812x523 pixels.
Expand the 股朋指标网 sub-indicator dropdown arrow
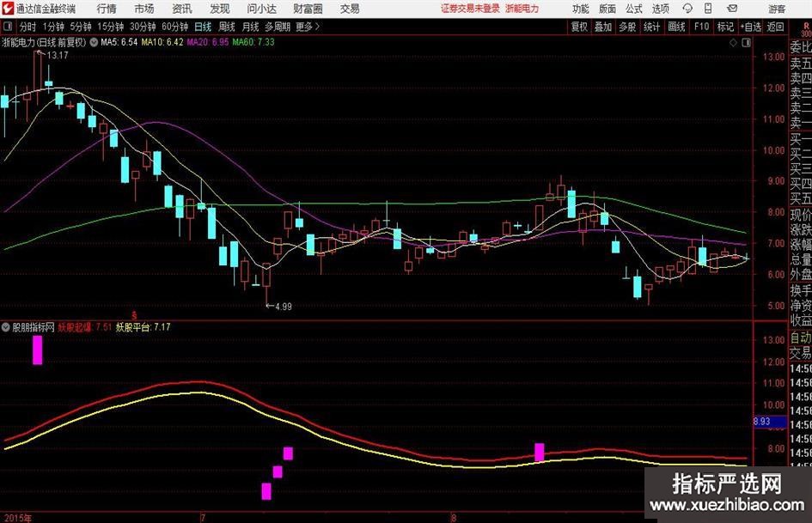pos(6,327)
